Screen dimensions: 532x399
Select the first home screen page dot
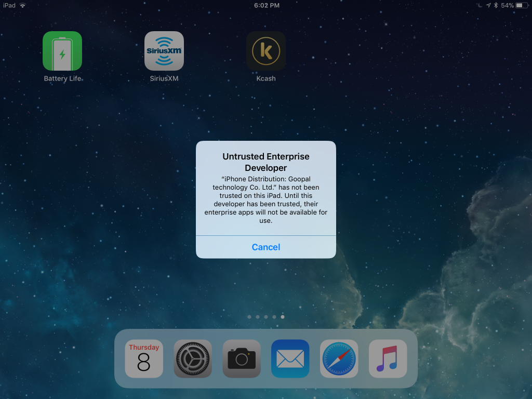tap(249, 316)
